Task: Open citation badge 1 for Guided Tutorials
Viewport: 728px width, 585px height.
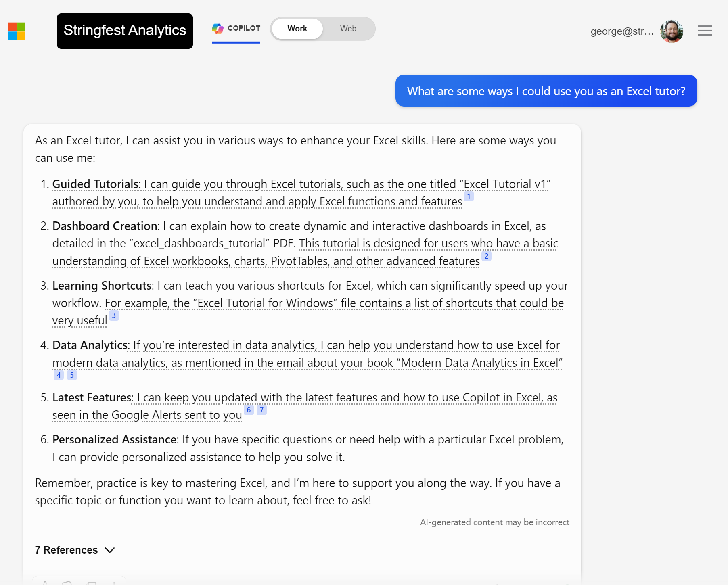Action: coord(469,196)
